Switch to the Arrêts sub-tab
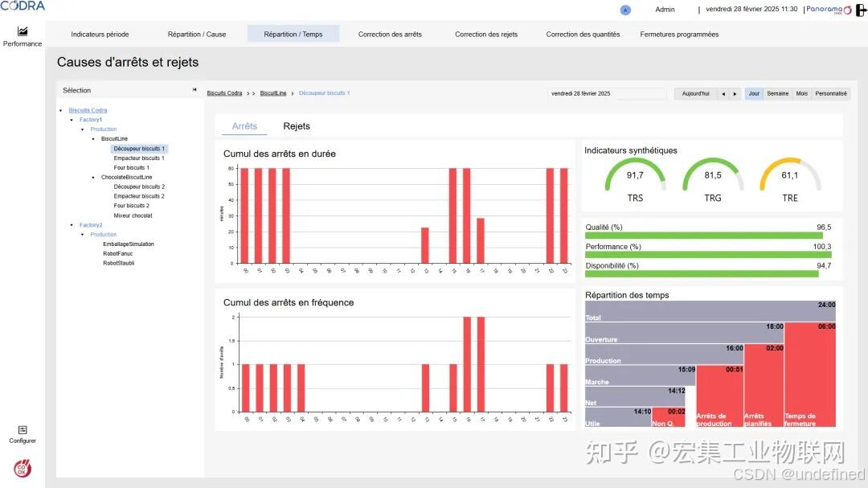This screenshot has height=488, width=868. (x=244, y=126)
